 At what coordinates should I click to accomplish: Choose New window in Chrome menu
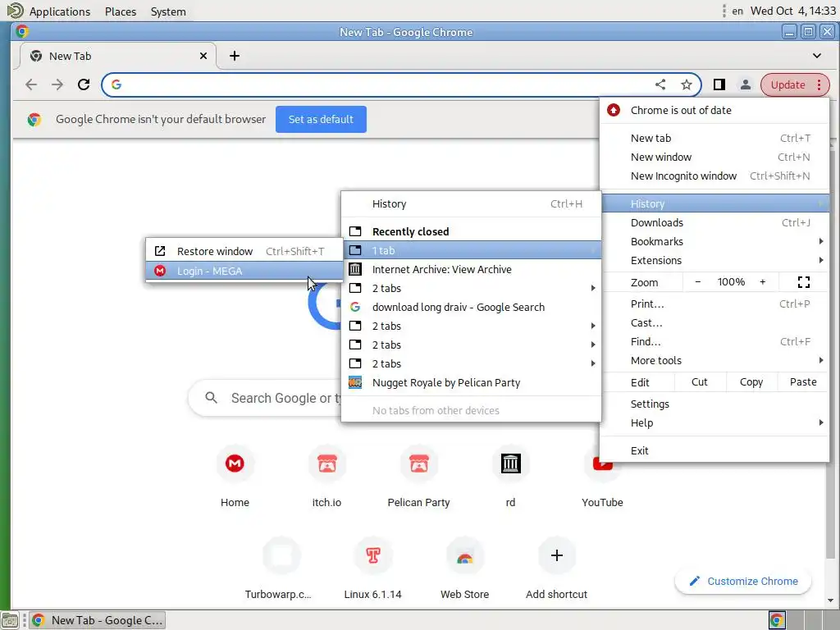(714, 157)
